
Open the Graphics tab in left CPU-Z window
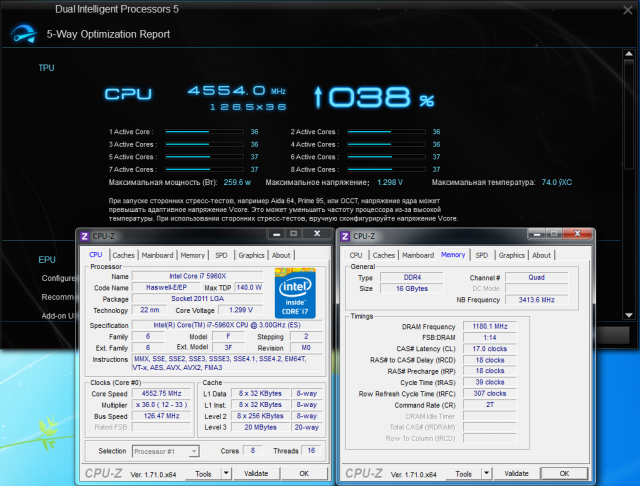point(251,255)
